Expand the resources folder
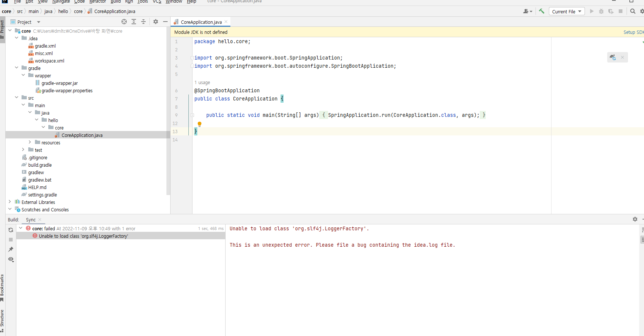 (30, 143)
